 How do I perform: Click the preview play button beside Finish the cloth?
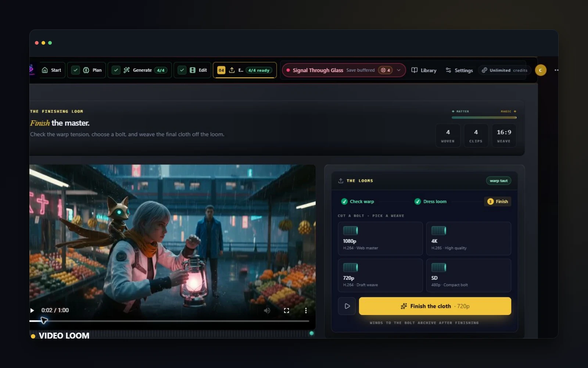347,306
